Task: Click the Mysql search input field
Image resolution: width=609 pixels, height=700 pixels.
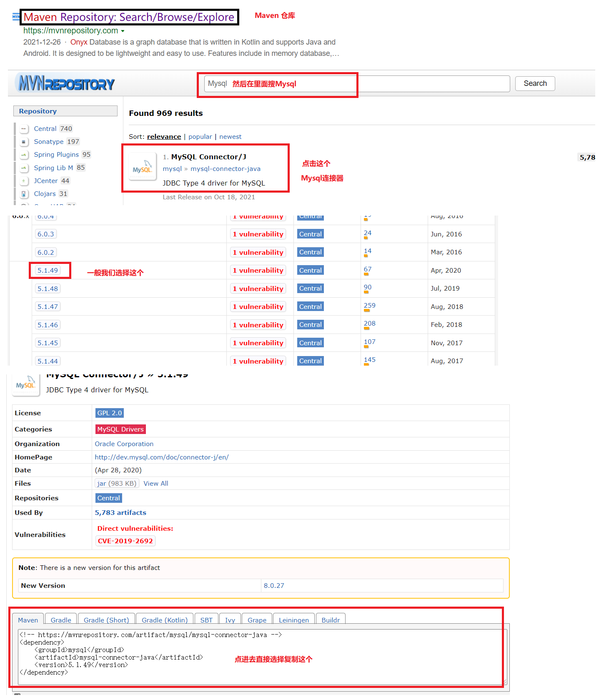Action: pyautogui.click(x=357, y=84)
